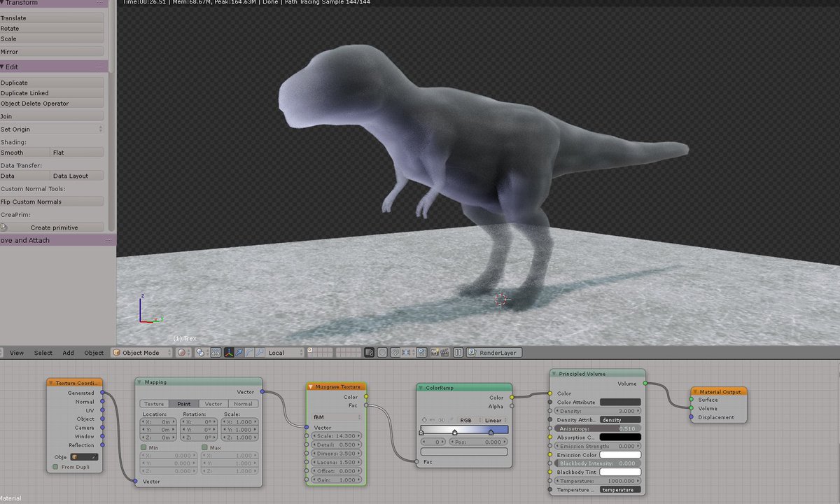Click the Density Attribute text field
The width and height of the screenshot is (840, 504).
coord(620,420)
